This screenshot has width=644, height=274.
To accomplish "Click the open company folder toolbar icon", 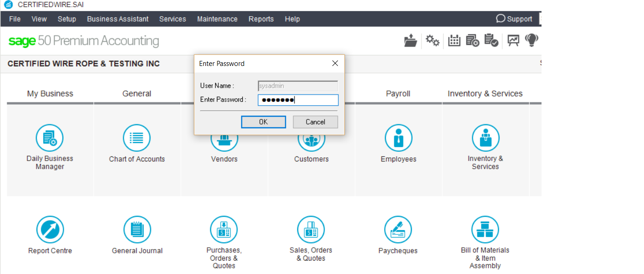I will click(410, 41).
